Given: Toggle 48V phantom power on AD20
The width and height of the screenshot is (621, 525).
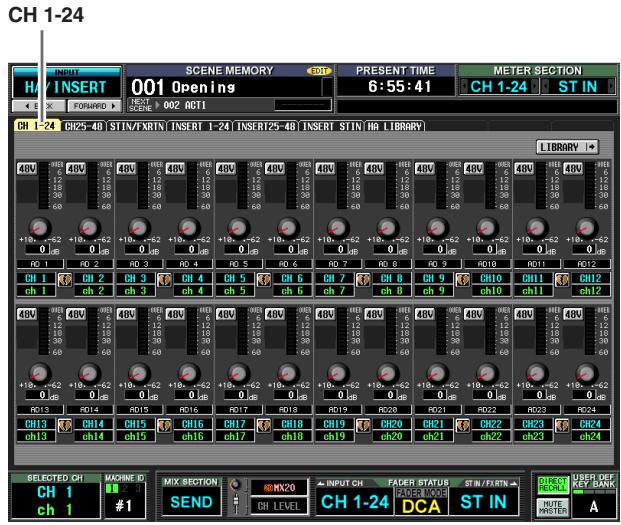Looking at the screenshot, I should [374, 314].
